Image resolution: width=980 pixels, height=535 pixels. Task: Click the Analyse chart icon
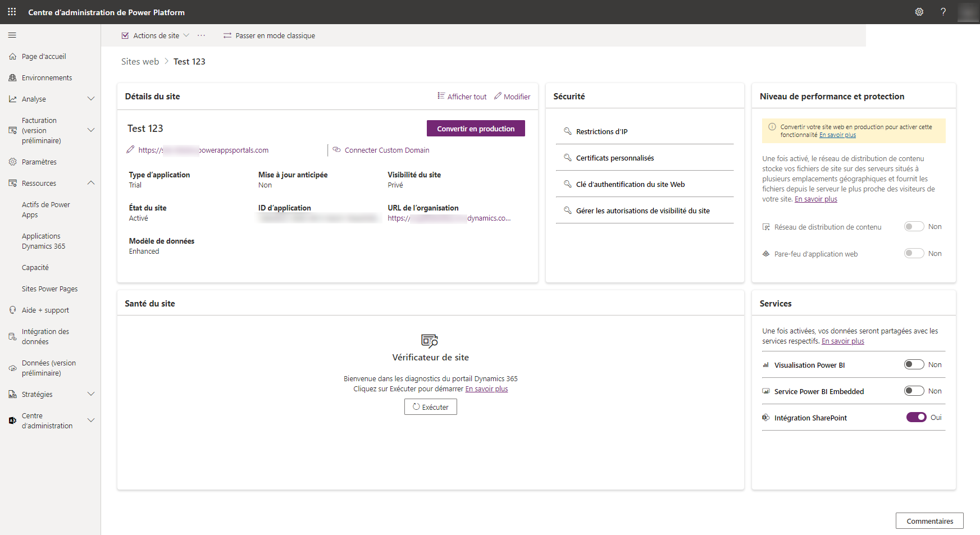click(12, 99)
